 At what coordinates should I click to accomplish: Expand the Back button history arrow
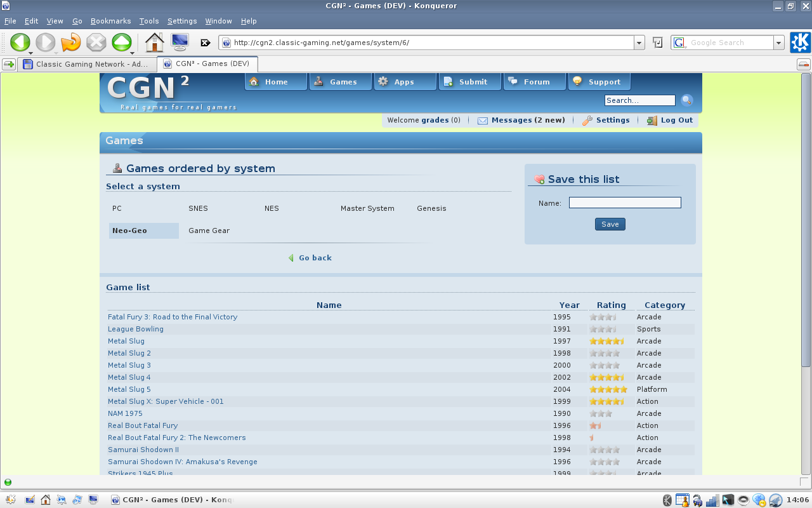[31, 53]
